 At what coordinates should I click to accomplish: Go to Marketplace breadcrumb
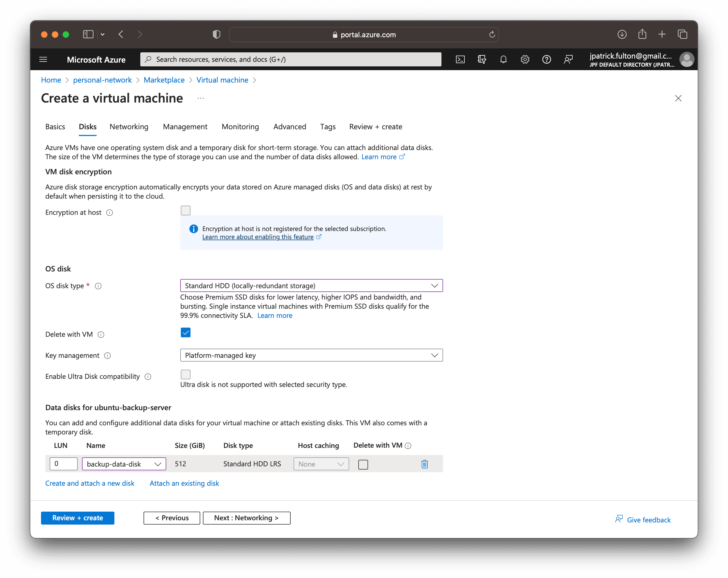point(164,80)
